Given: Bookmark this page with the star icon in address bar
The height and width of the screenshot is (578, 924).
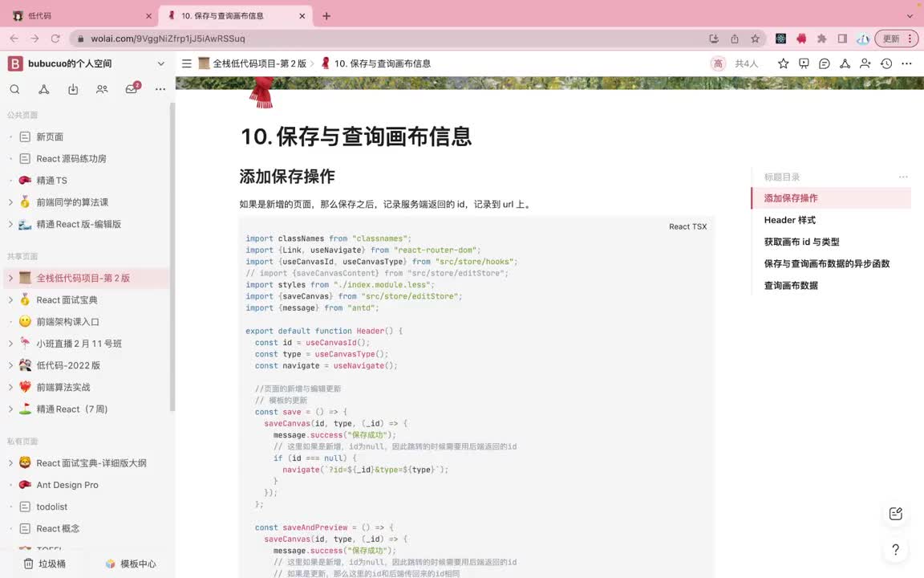Looking at the screenshot, I should tap(755, 39).
